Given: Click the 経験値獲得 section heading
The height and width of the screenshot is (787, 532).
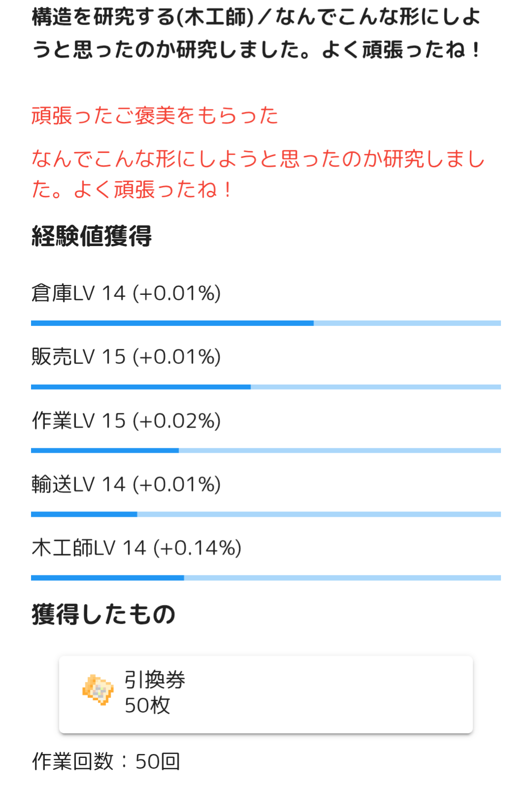Looking at the screenshot, I should coord(92,236).
